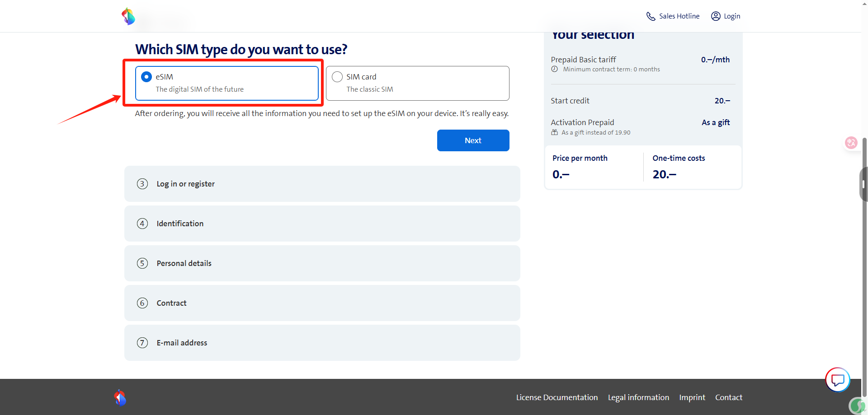The height and width of the screenshot is (415, 868).
Task: Click the minimum contract term info icon
Action: click(x=554, y=69)
